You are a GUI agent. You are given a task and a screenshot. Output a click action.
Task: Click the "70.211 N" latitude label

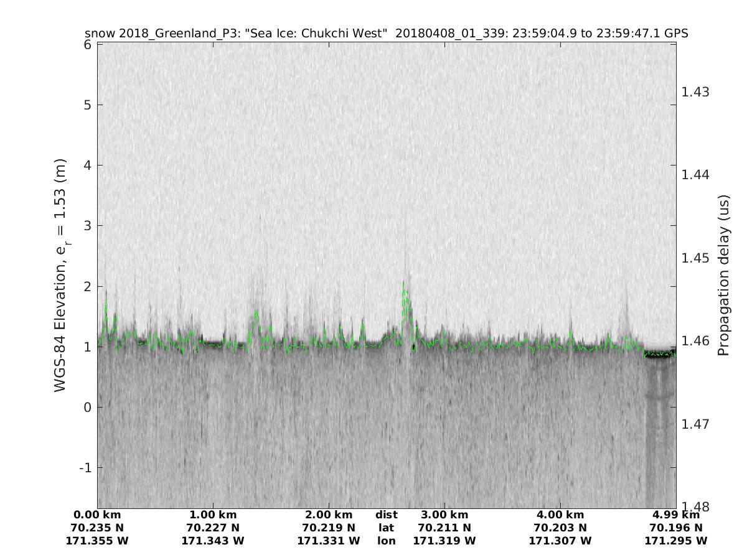[444, 528]
